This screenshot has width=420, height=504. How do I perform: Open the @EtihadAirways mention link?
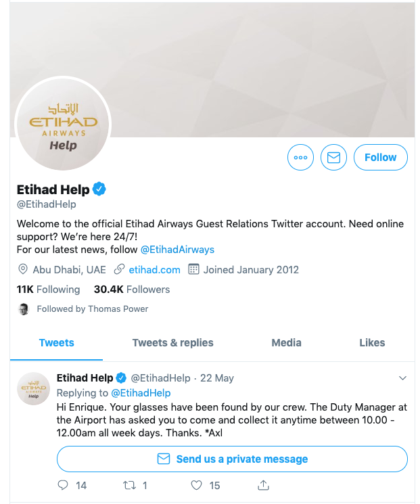tap(177, 250)
